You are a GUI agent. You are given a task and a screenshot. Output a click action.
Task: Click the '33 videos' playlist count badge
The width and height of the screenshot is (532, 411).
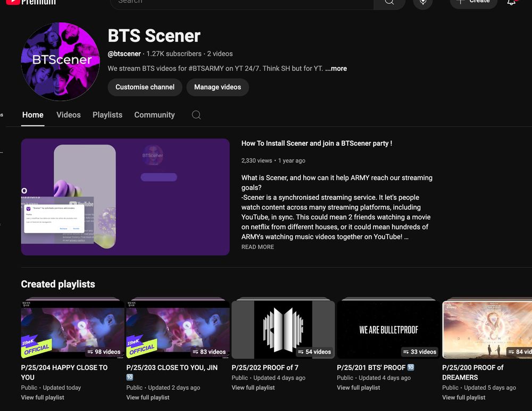pos(420,351)
